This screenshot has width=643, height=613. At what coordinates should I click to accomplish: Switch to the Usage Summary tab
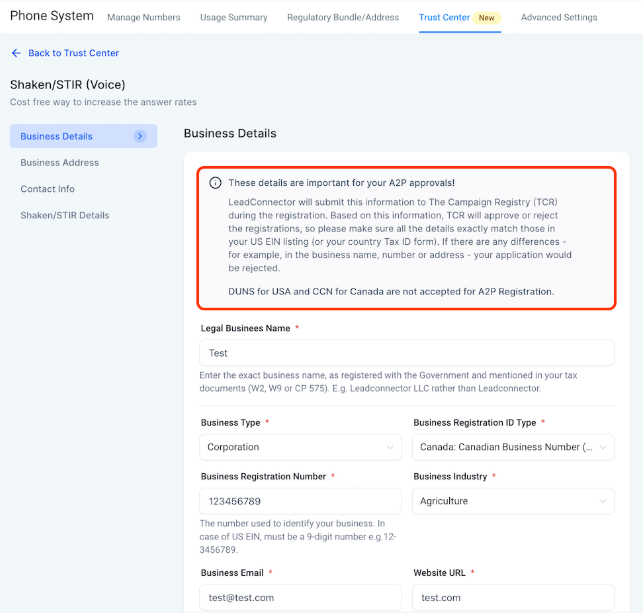tap(234, 17)
